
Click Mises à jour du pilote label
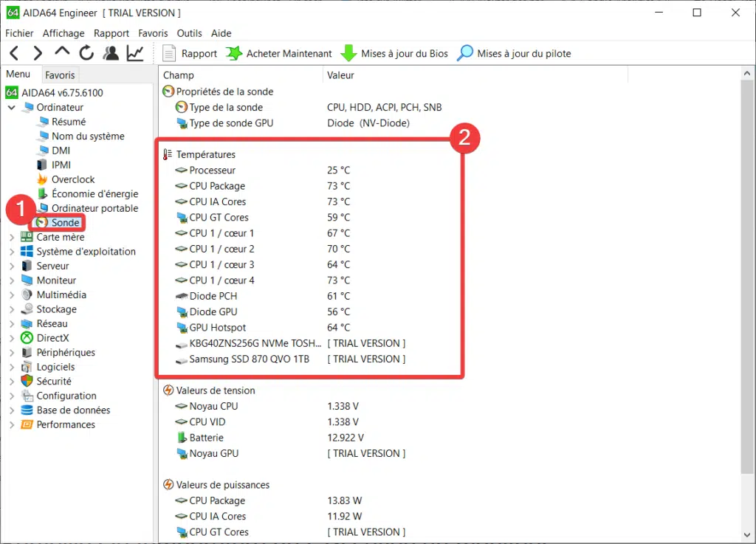click(x=523, y=53)
